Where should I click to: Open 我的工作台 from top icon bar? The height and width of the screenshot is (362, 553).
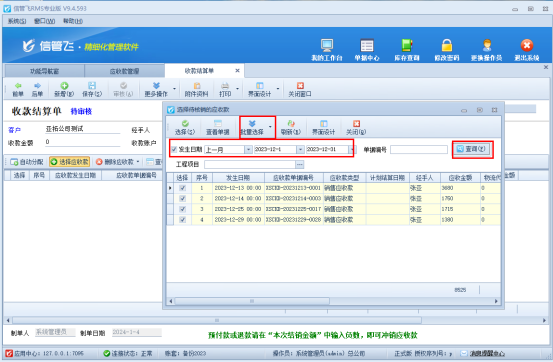(x=327, y=45)
